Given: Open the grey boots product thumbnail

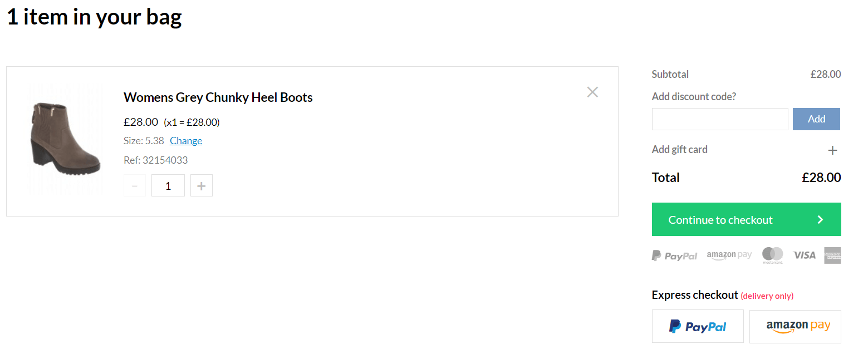Looking at the screenshot, I should point(65,139).
